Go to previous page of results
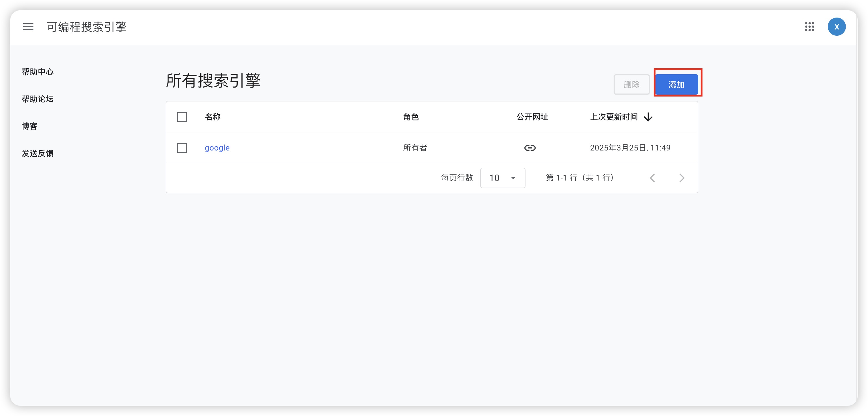The image size is (868, 416). (x=652, y=178)
